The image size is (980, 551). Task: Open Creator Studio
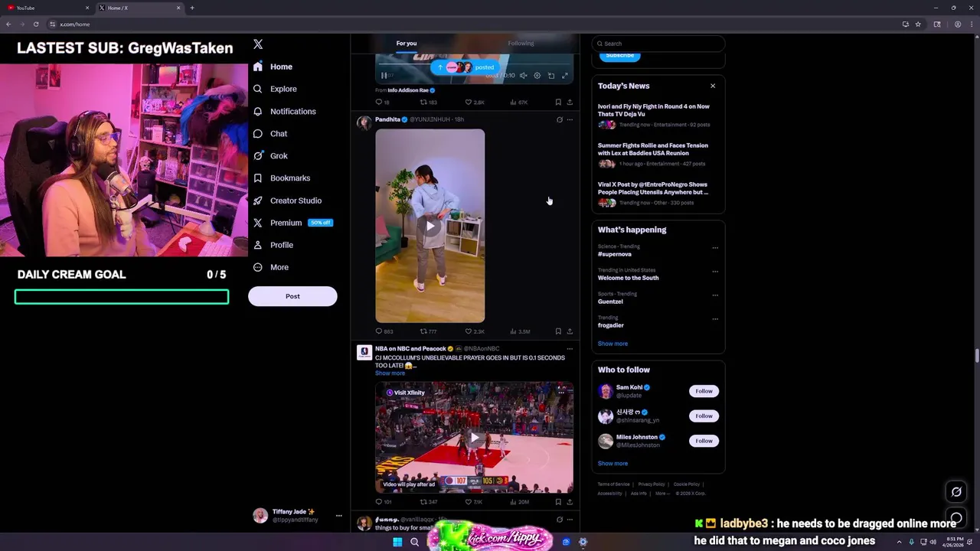(x=287, y=201)
